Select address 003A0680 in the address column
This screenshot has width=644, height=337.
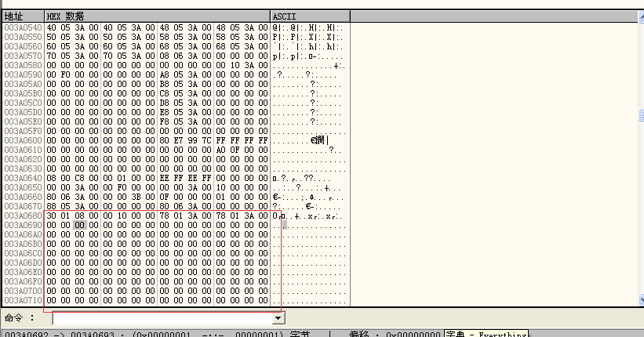23,216
